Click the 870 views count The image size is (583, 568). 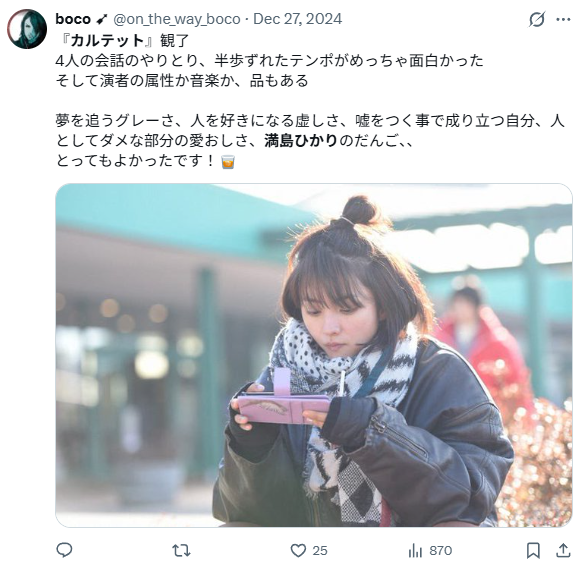[x=441, y=551]
